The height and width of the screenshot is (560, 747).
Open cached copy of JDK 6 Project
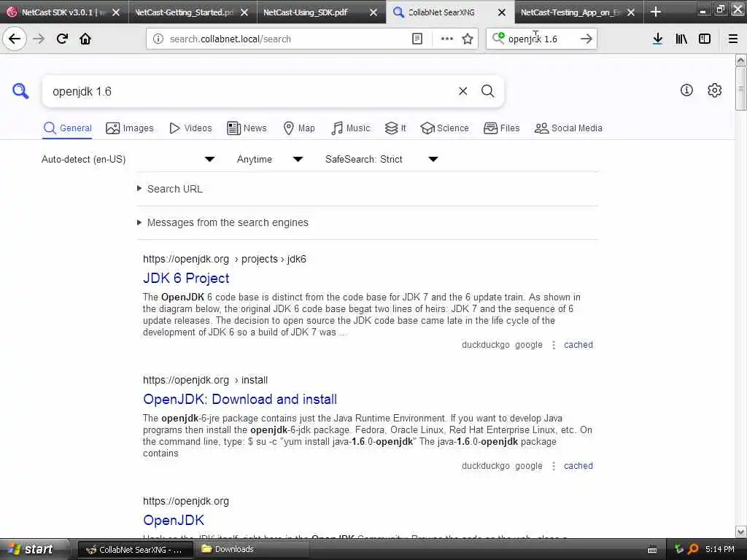578,345
